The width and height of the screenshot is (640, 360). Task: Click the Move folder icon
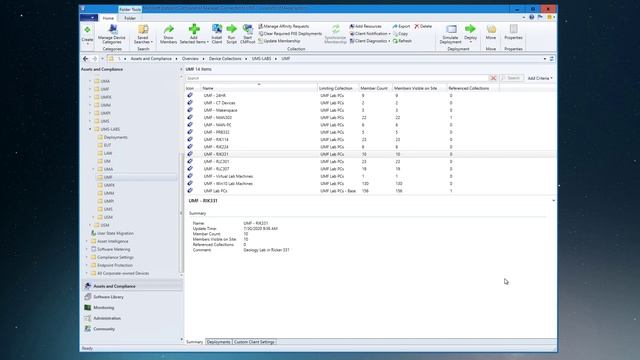491,29
